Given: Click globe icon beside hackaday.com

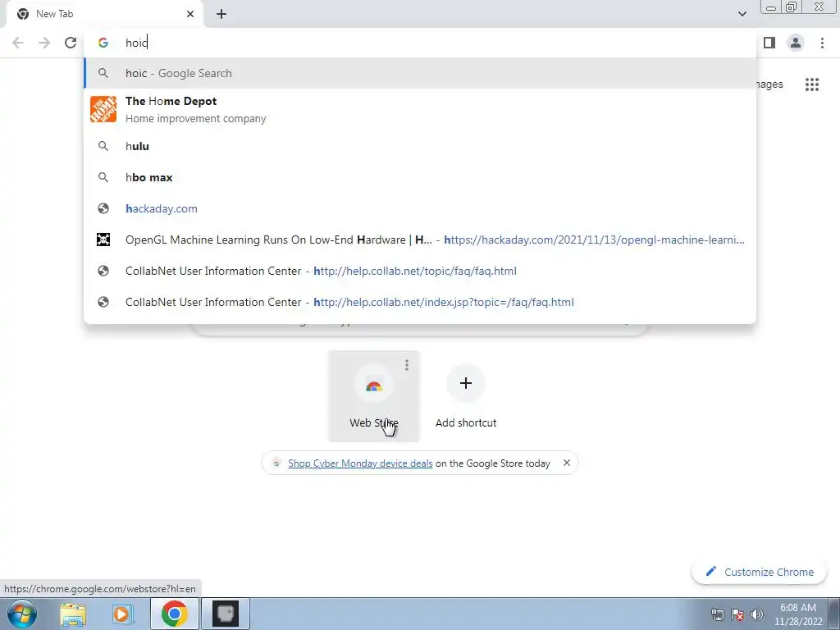Looking at the screenshot, I should point(103,208).
